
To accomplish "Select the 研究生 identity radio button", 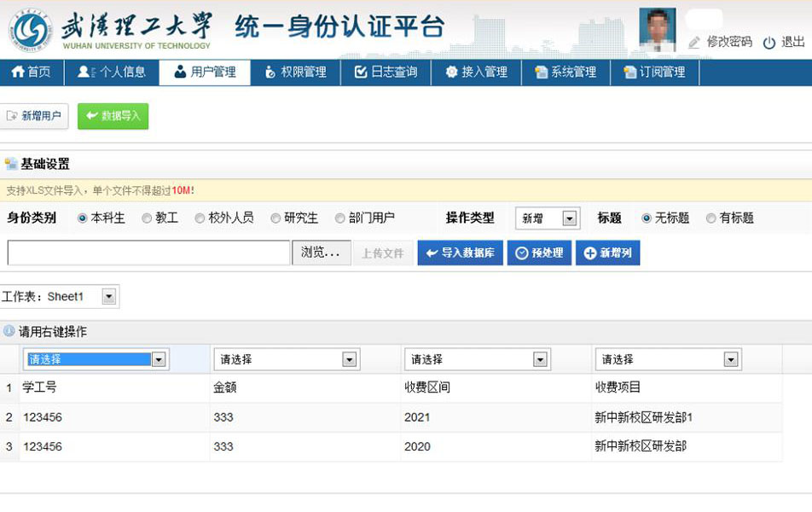I will pyautogui.click(x=275, y=218).
